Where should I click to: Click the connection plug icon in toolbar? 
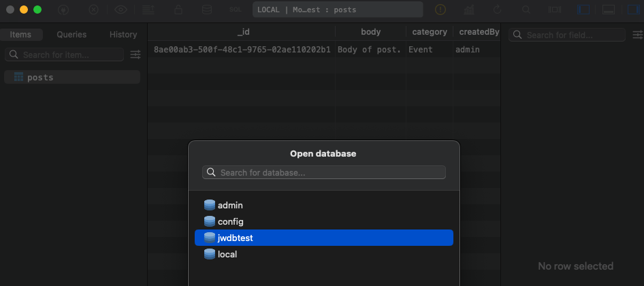pos(63,10)
